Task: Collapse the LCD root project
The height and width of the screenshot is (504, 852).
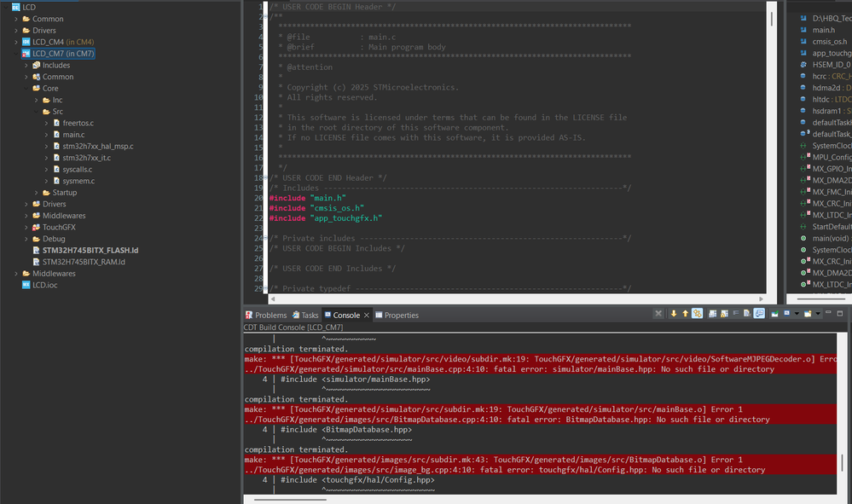Action: [x=6, y=7]
